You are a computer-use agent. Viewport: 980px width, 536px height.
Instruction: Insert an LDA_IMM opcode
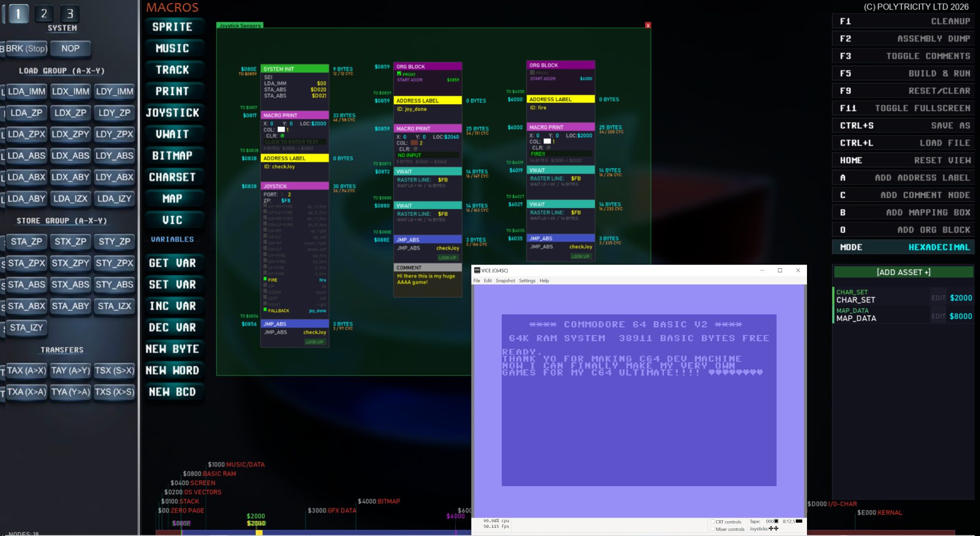27,92
